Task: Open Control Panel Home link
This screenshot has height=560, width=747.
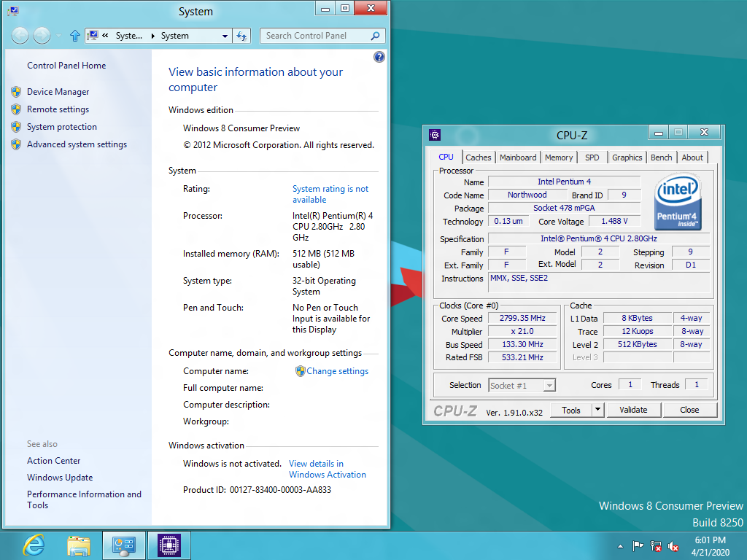Action: point(66,66)
